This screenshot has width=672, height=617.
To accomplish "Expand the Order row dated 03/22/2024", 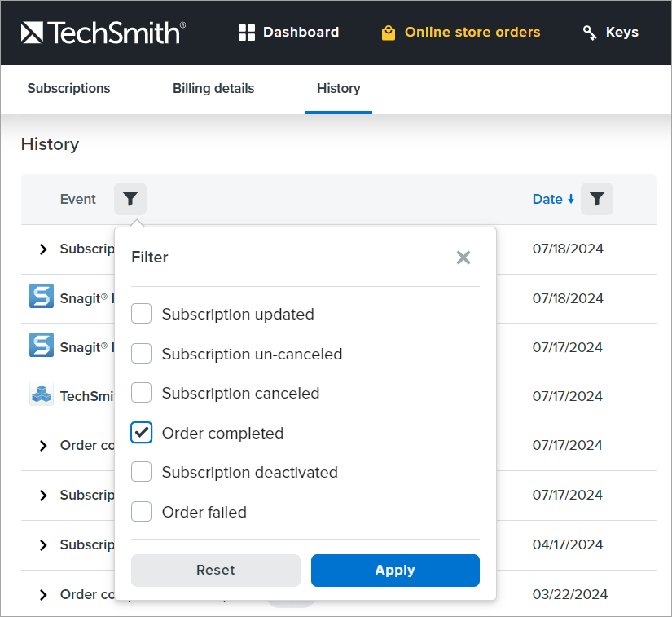I will click(x=43, y=595).
